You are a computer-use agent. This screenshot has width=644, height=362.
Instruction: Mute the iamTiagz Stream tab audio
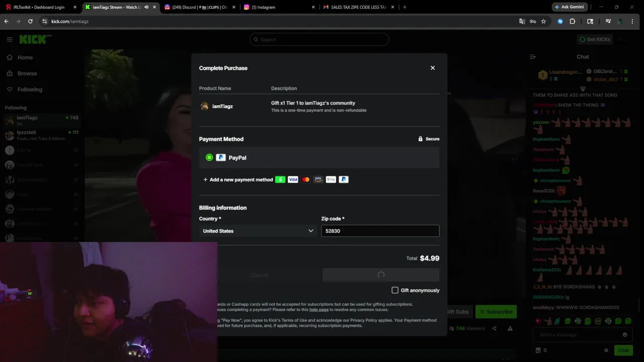(x=146, y=7)
